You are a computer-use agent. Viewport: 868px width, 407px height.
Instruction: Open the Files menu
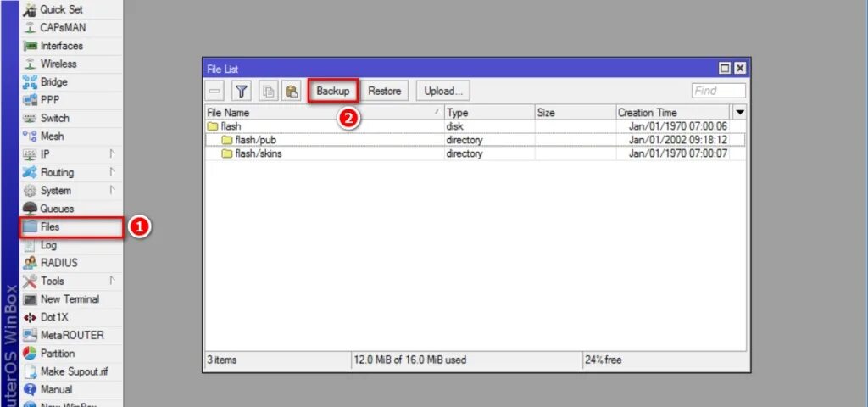point(71,227)
